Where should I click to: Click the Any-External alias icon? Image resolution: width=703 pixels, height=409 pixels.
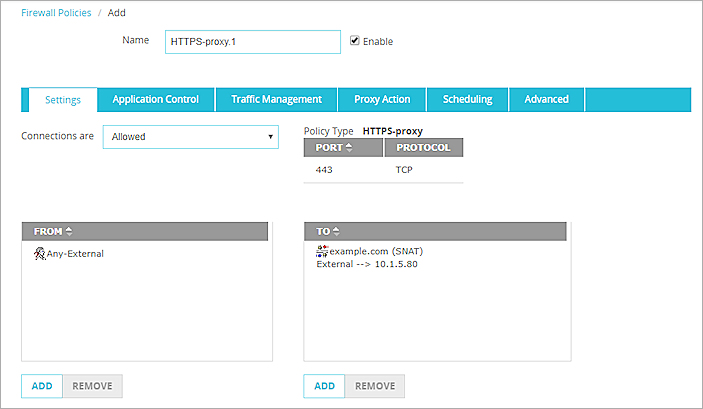point(39,254)
